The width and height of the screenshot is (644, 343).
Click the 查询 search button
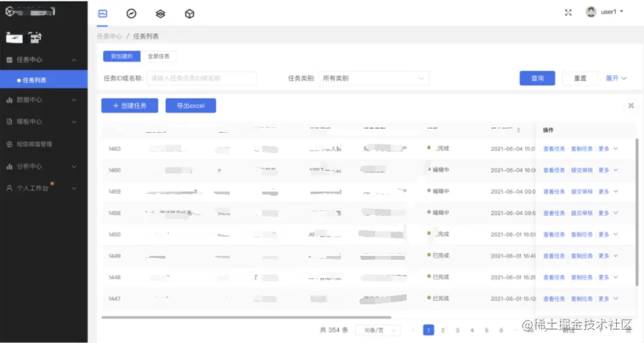[537, 78]
